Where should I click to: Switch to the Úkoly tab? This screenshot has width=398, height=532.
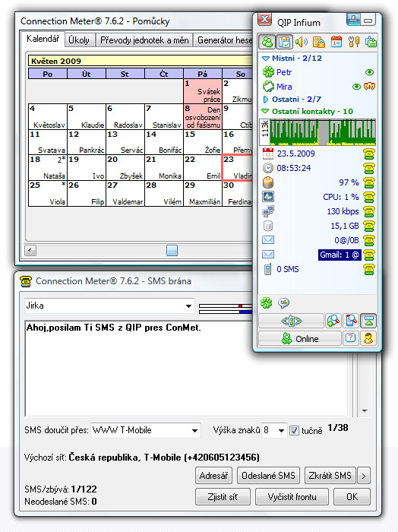point(79,40)
